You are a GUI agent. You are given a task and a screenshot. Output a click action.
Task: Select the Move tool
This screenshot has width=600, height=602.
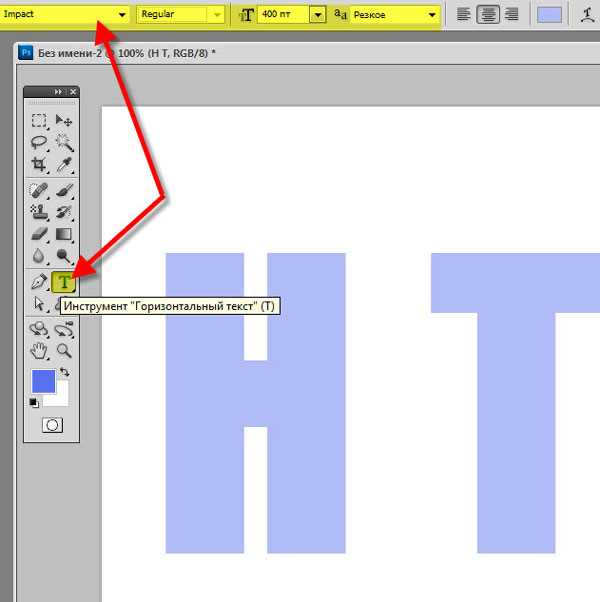click(x=63, y=121)
